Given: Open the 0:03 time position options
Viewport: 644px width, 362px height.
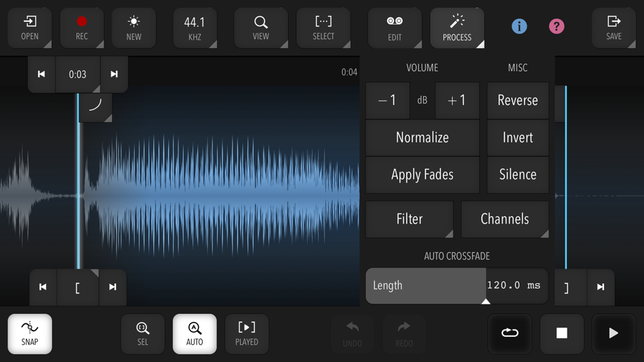Looking at the screenshot, I should point(78,75).
